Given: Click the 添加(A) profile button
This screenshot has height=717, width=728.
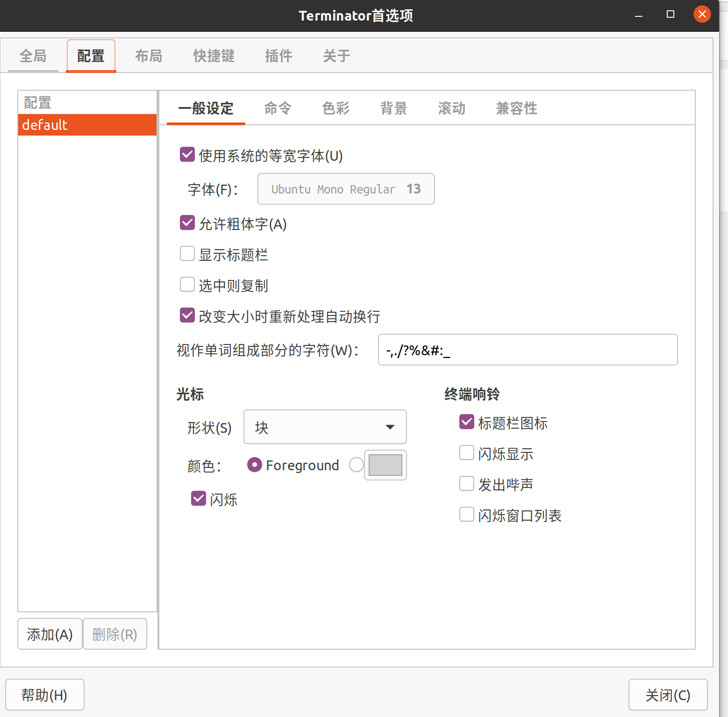Looking at the screenshot, I should tap(50, 634).
